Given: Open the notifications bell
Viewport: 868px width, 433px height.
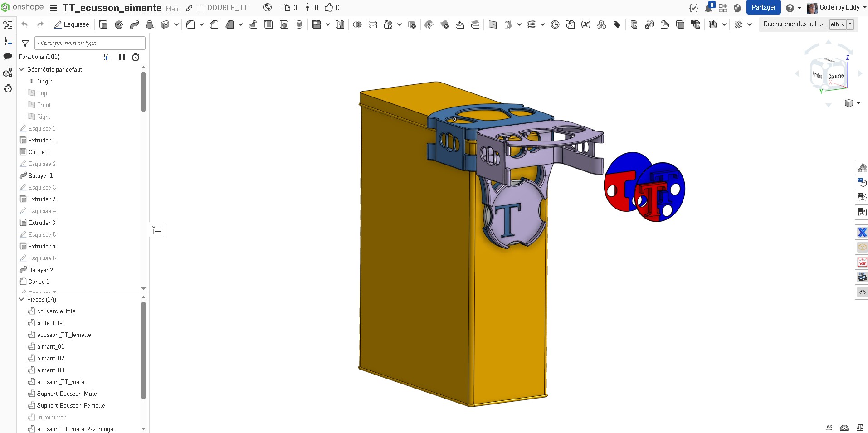Looking at the screenshot, I should pyautogui.click(x=709, y=8).
